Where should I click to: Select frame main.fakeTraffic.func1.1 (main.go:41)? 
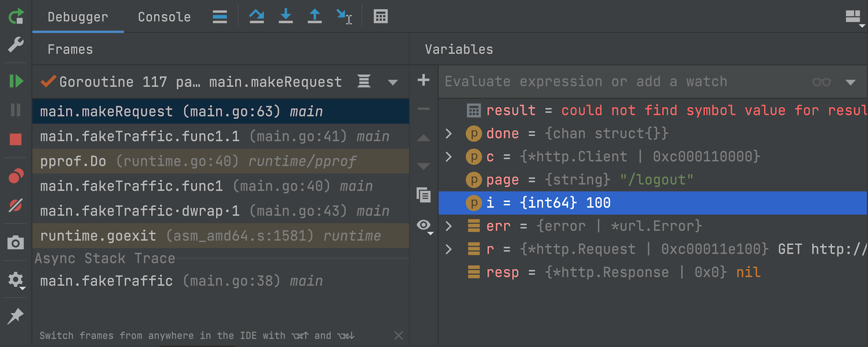point(220,136)
